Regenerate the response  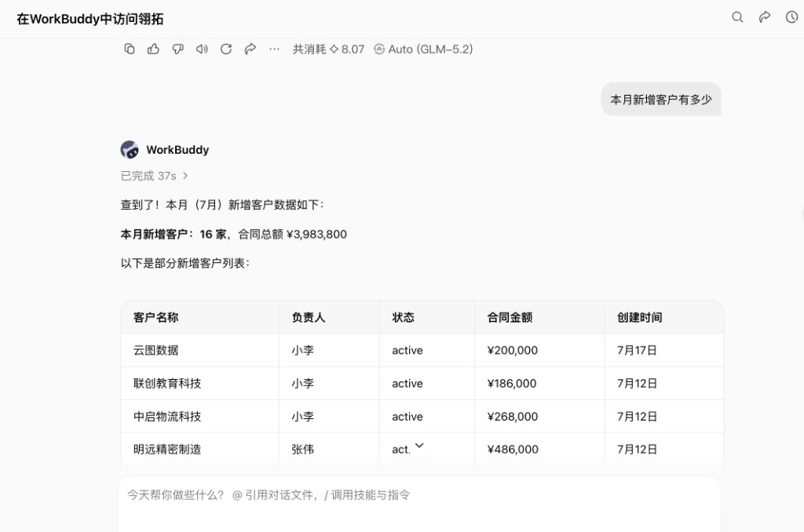(226, 49)
